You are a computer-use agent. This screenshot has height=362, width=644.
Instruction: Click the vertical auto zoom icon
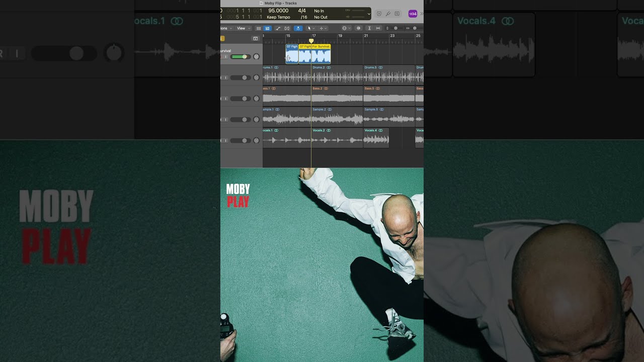(369, 28)
